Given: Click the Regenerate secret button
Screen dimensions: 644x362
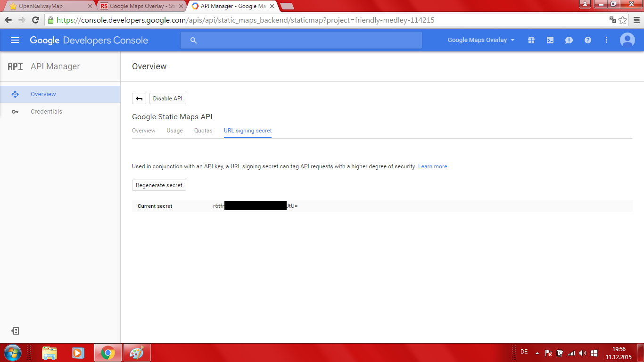Looking at the screenshot, I should click(x=159, y=185).
